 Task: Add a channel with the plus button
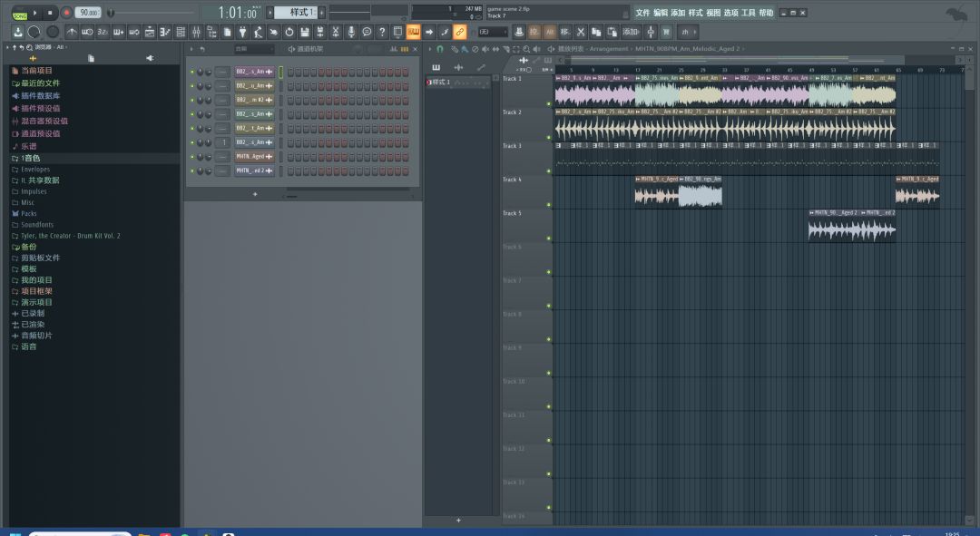point(255,194)
